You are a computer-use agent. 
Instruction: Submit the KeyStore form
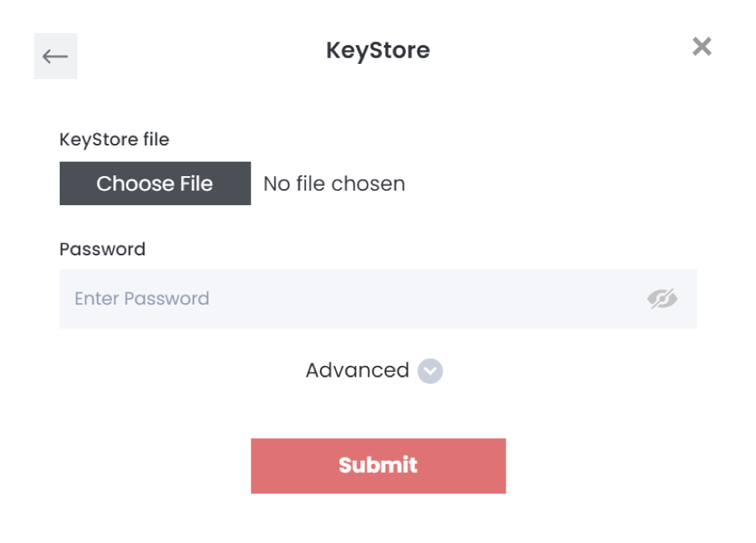tap(379, 466)
